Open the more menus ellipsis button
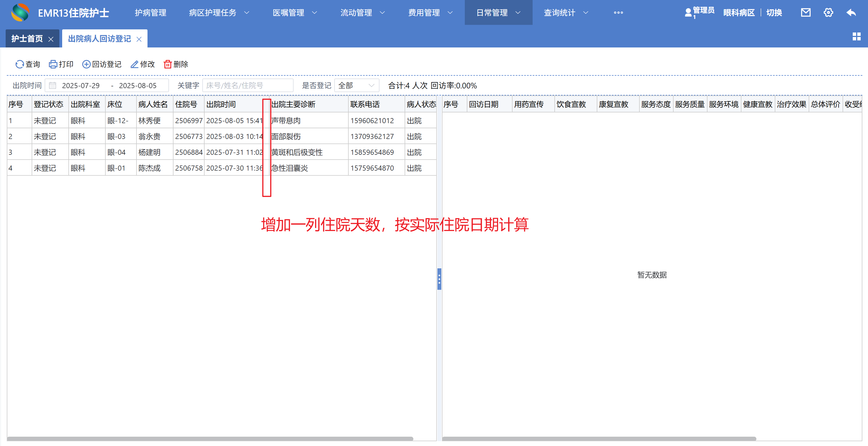Image resolution: width=868 pixels, height=446 pixels. [618, 12]
